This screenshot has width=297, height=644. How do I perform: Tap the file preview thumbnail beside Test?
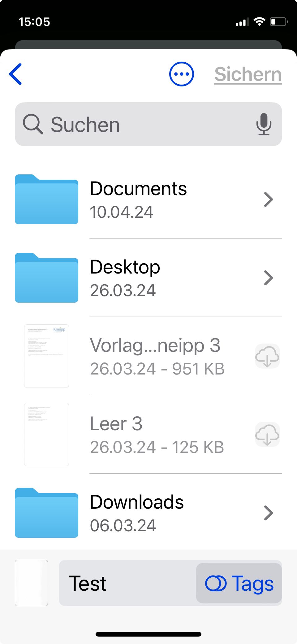pyautogui.click(x=32, y=583)
